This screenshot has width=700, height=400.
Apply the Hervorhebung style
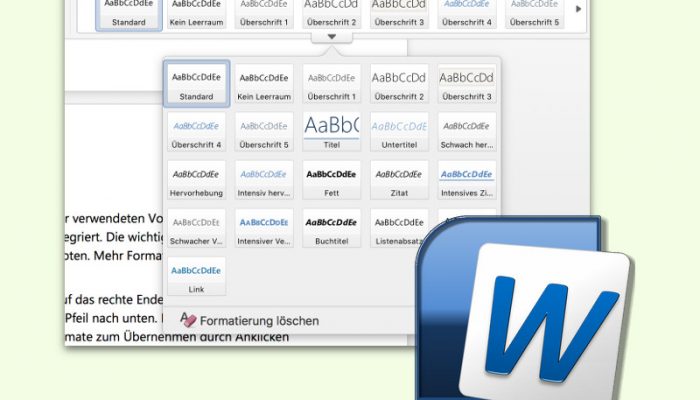196,180
